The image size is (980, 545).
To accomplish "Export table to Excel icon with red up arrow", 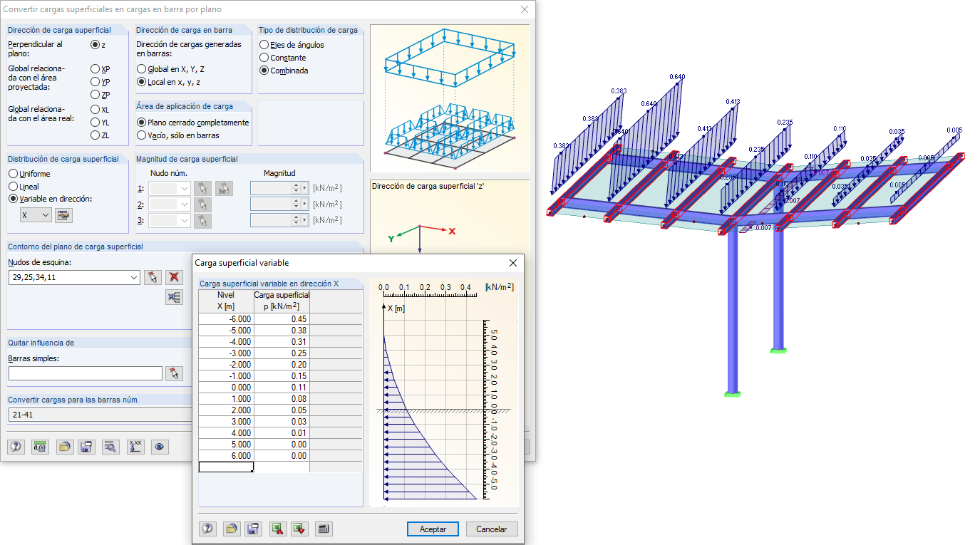I will pyautogui.click(x=278, y=529).
